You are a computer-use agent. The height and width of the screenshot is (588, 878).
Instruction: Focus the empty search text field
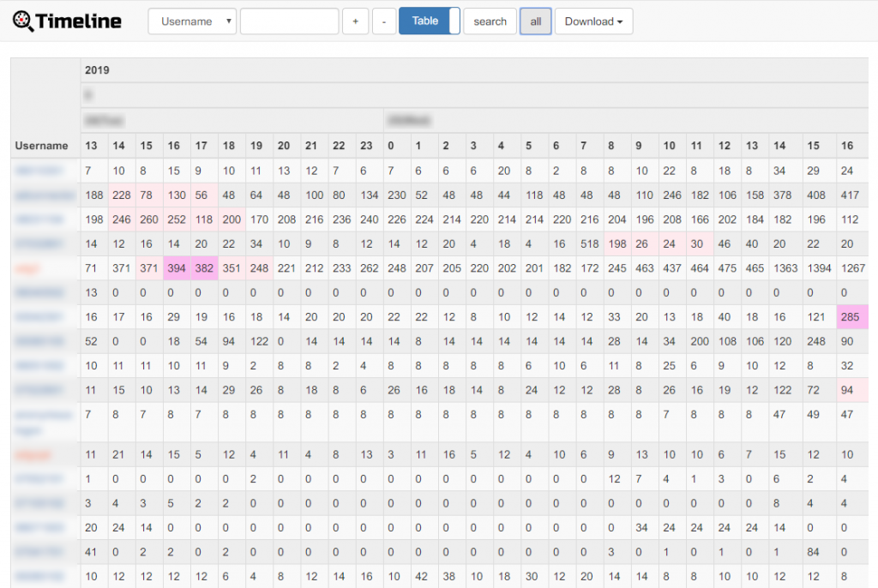click(x=290, y=21)
